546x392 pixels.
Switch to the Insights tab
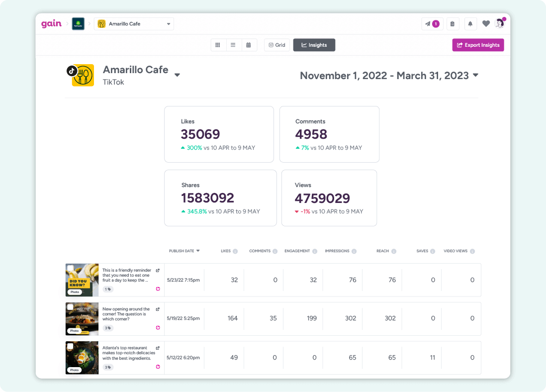(314, 45)
